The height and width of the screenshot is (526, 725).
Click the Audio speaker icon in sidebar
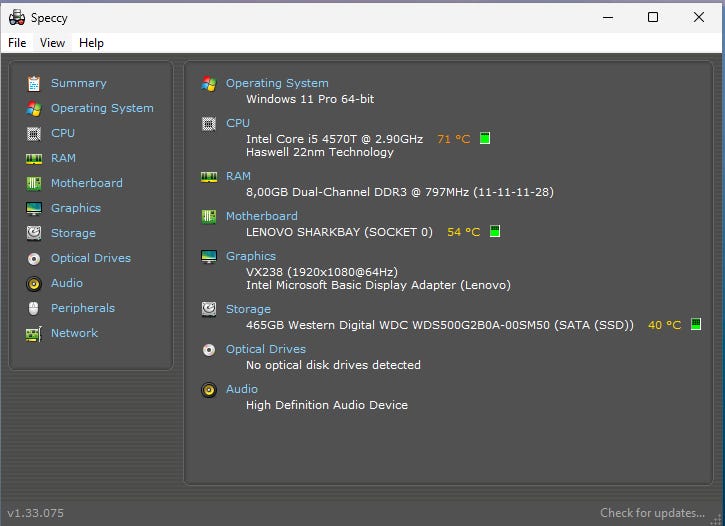tap(34, 283)
